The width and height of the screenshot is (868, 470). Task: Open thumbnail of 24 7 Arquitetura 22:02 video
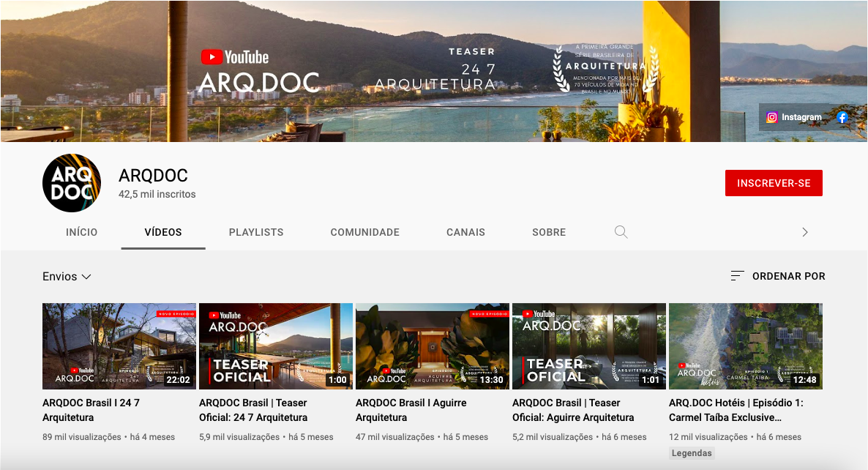(x=119, y=346)
